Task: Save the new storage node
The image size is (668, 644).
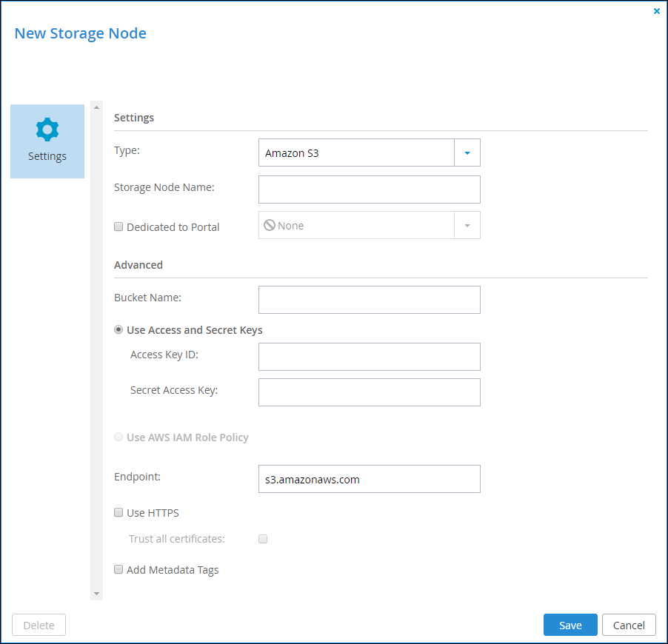Action: (570, 625)
